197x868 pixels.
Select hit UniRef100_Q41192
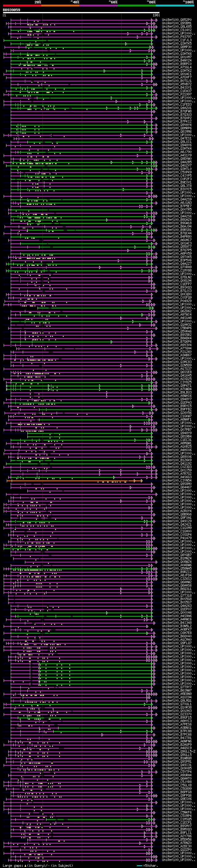pos(177,464)
